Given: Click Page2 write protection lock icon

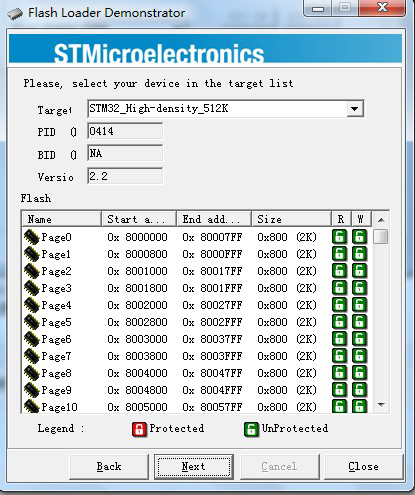Looking at the screenshot, I should pyautogui.click(x=360, y=271).
